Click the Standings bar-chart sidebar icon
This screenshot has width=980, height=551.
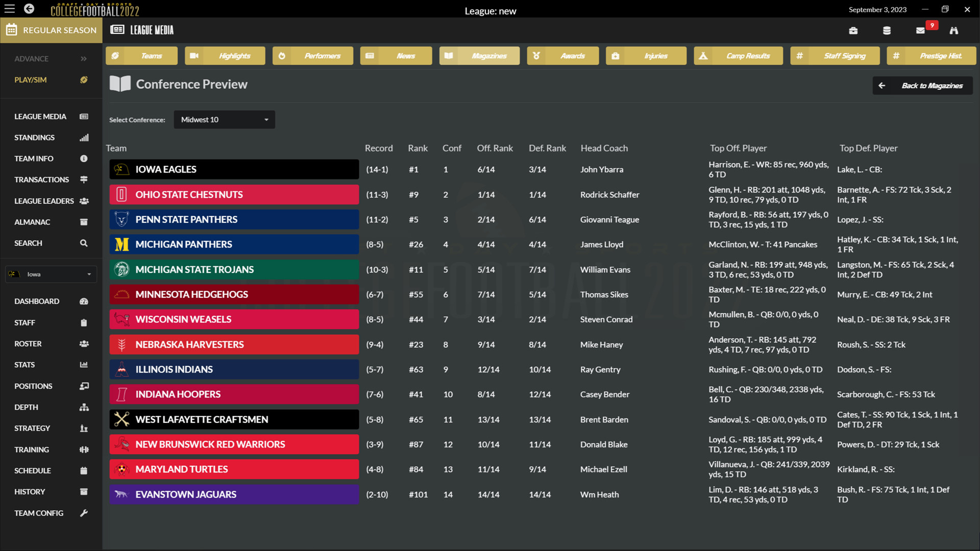click(84, 137)
